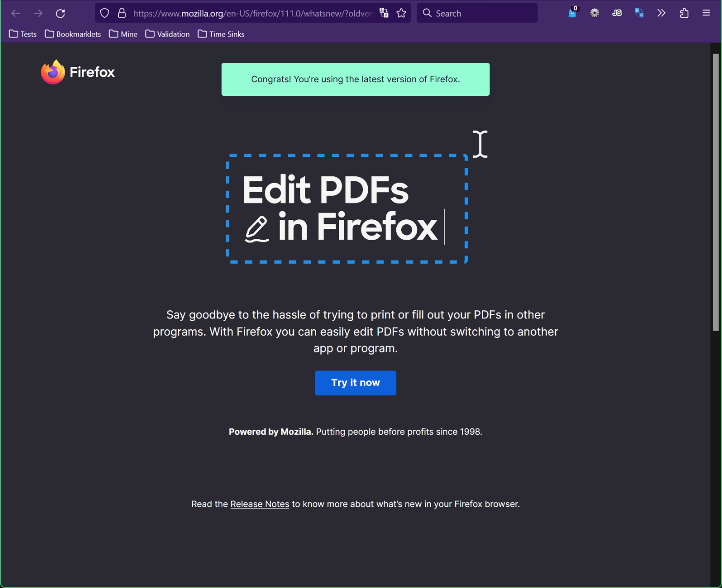Click the tracking protection shield icon
Screen dimensions: 722x588
pos(104,13)
